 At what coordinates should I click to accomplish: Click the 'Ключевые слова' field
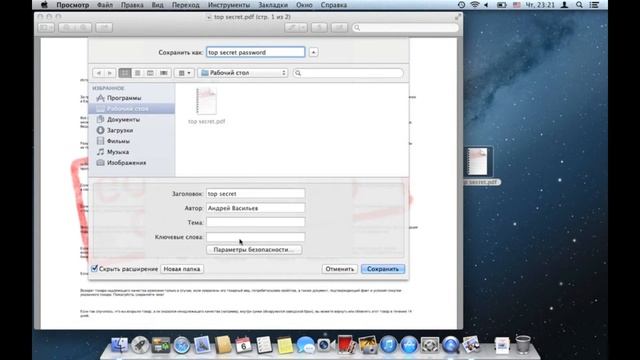256,237
